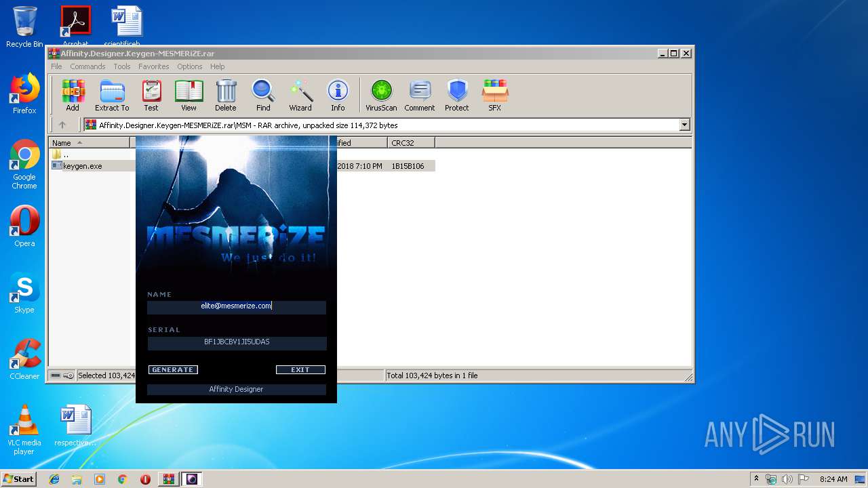Image resolution: width=868 pixels, height=488 pixels.
Task: Open the Recycle Bin desktop icon
Action: (24, 27)
